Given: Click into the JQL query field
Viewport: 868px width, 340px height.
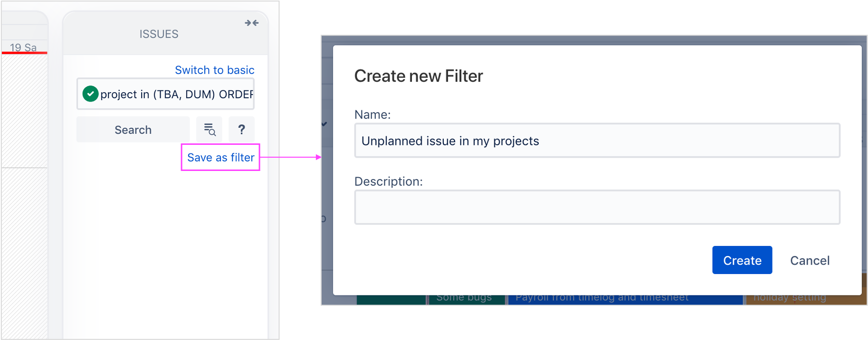Looking at the screenshot, I should (176, 94).
